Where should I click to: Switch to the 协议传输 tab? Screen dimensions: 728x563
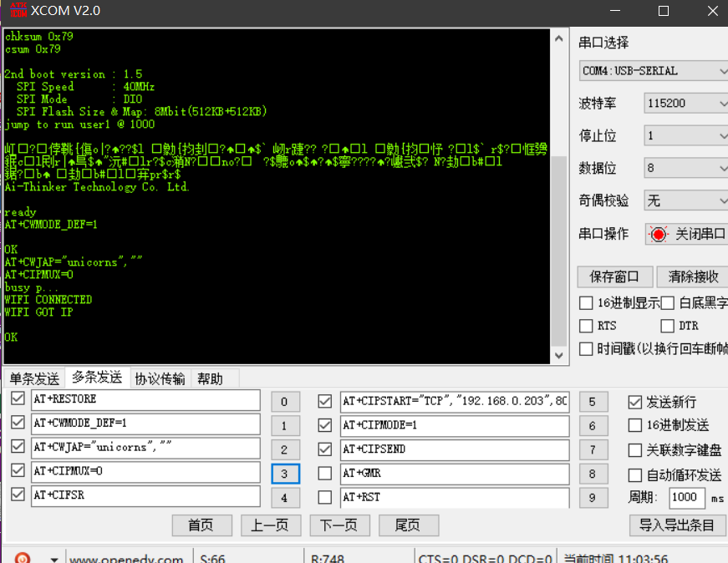point(160,378)
